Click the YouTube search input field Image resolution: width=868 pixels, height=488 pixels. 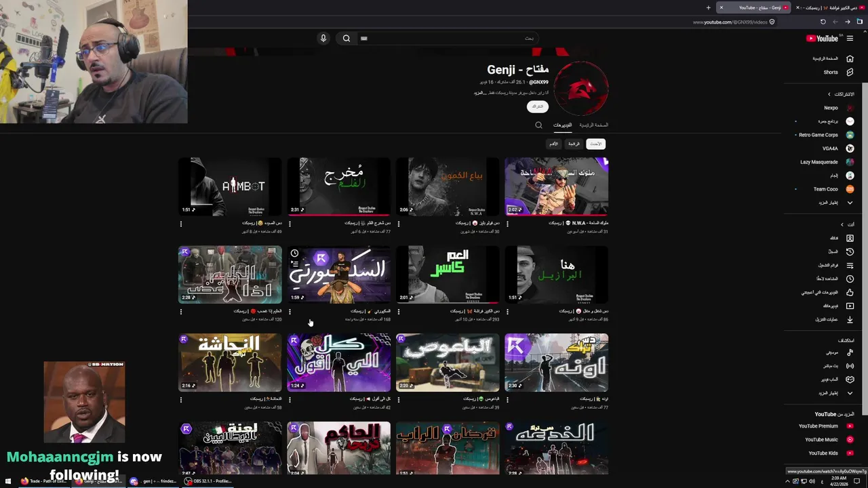point(448,38)
